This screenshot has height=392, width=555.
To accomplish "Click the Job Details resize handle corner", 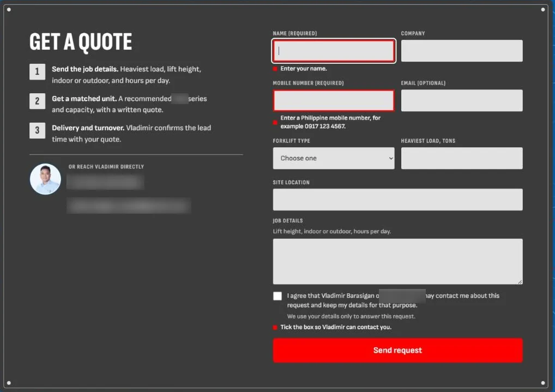I will pyautogui.click(x=520, y=281).
